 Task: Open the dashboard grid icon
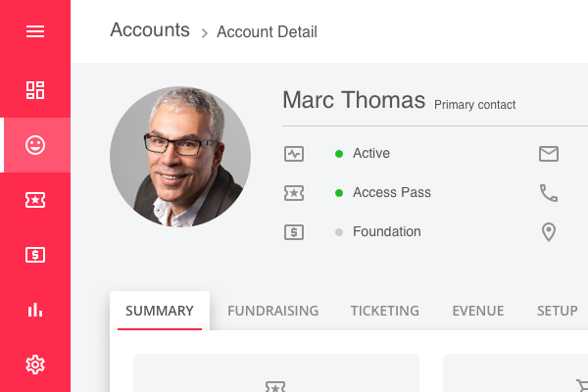(x=35, y=90)
